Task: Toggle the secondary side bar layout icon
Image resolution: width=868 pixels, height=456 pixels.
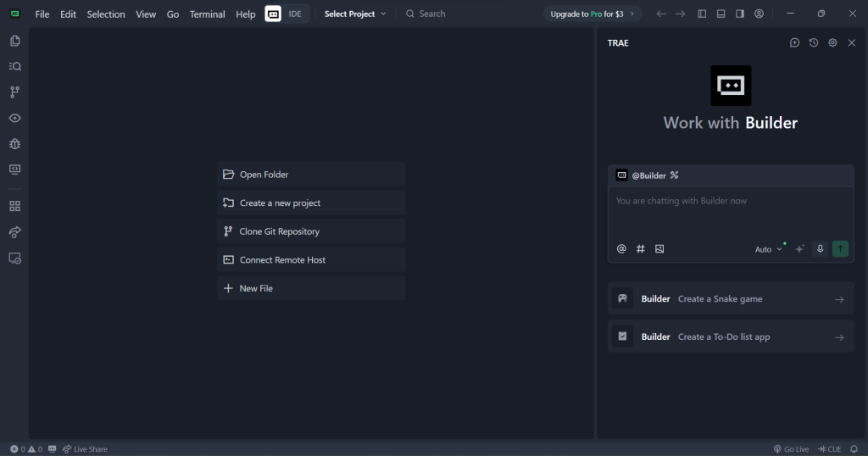Action: click(x=740, y=14)
